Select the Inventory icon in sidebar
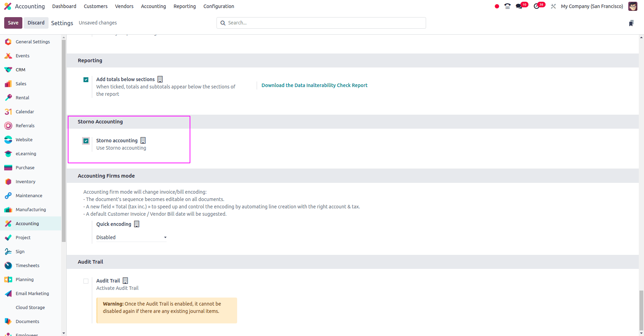Image resolution: width=644 pixels, height=336 pixels. tap(8, 181)
